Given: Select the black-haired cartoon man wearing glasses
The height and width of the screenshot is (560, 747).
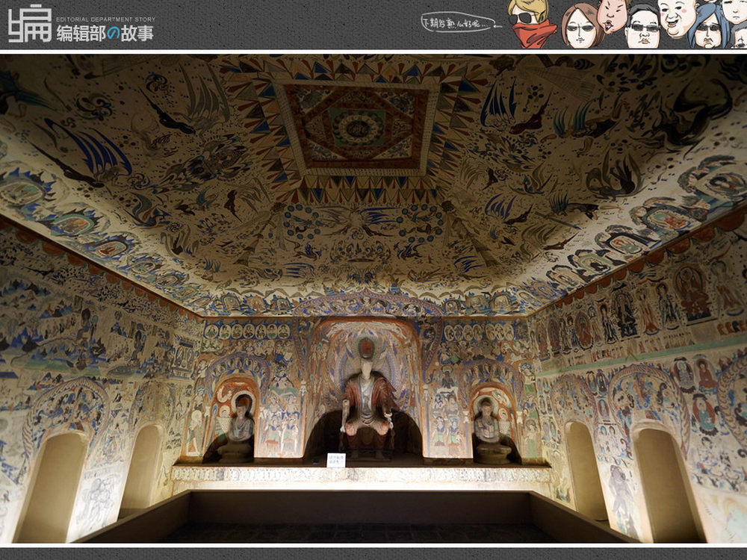Looking at the screenshot, I should (x=642, y=28).
